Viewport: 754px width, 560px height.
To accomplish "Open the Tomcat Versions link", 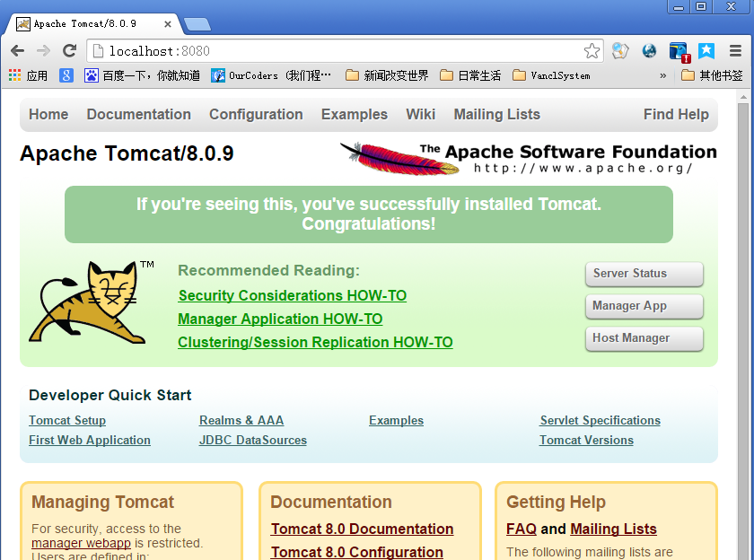I will point(587,441).
